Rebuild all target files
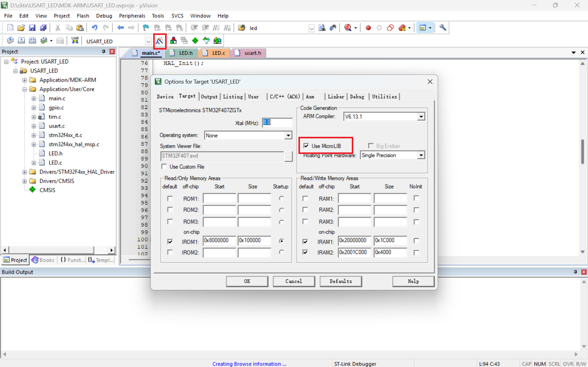Screen dimensions: 588x367 tap(32, 41)
